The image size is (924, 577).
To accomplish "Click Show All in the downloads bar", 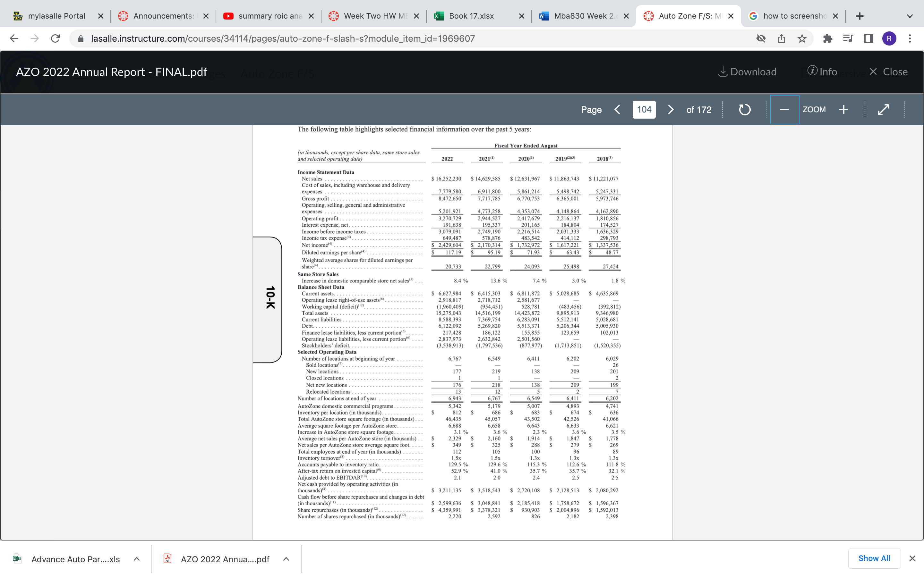I will [x=874, y=558].
